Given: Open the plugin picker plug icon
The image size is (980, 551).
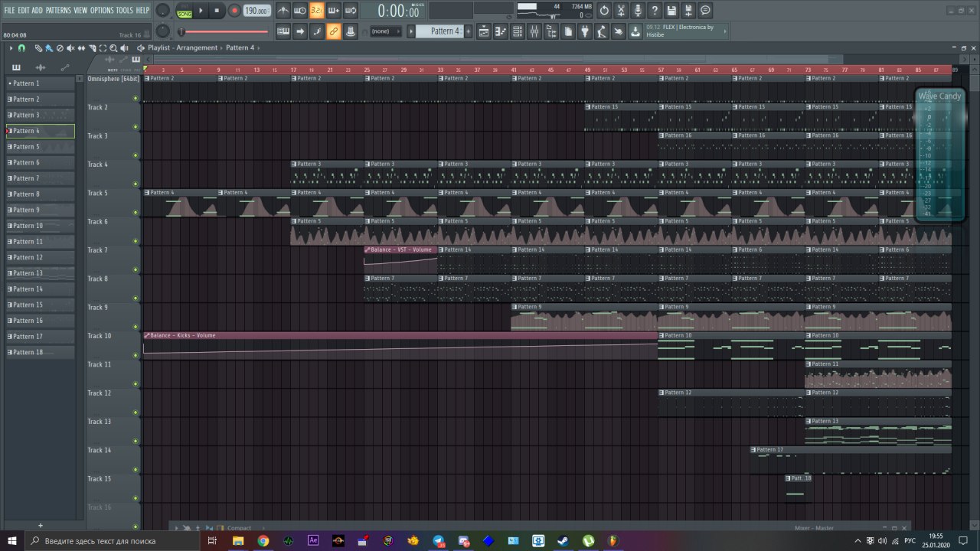Looking at the screenshot, I should coord(585,31).
